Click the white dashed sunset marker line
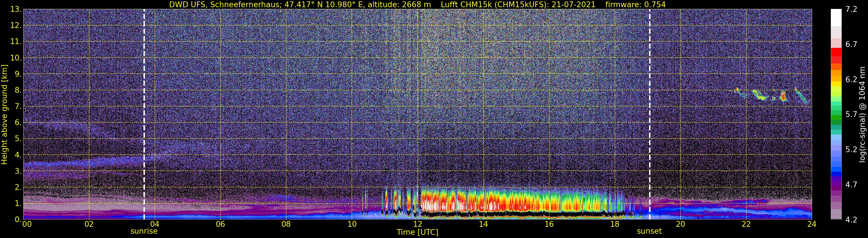This screenshot has height=238, width=868. 650,114
